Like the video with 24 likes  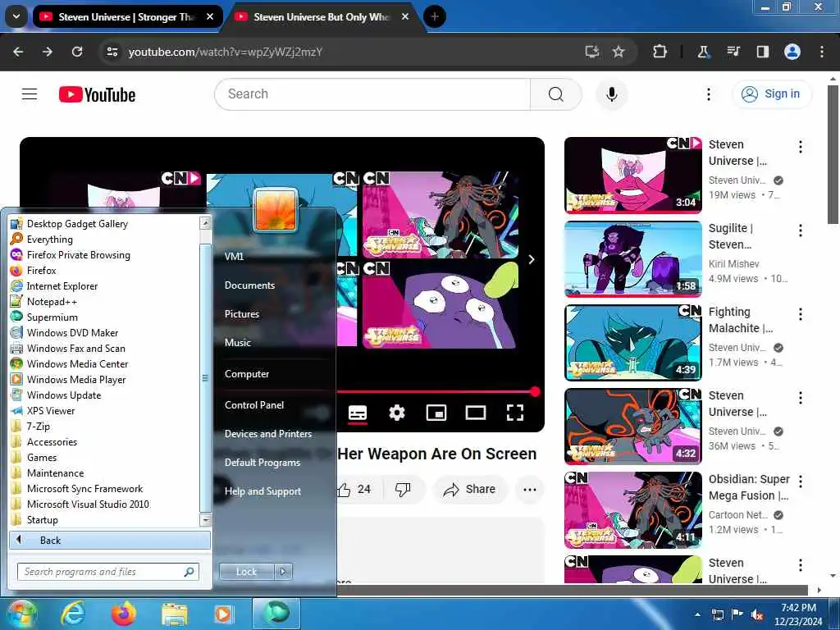click(354, 489)
